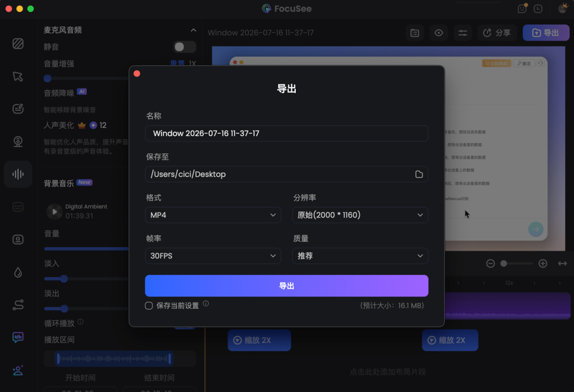574x392 pixels.
Task: Close the export dialog with red button
Action: coord(137,74)
